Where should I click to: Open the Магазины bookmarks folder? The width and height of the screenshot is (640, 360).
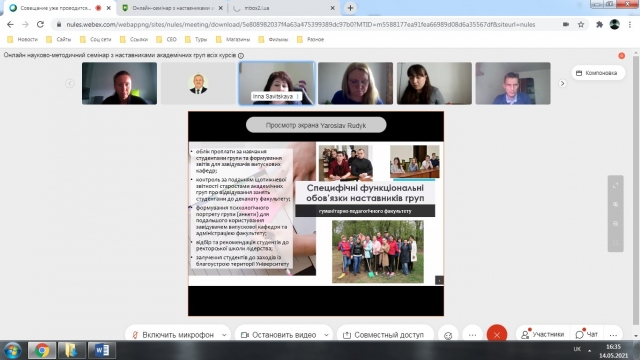(233, 40)
